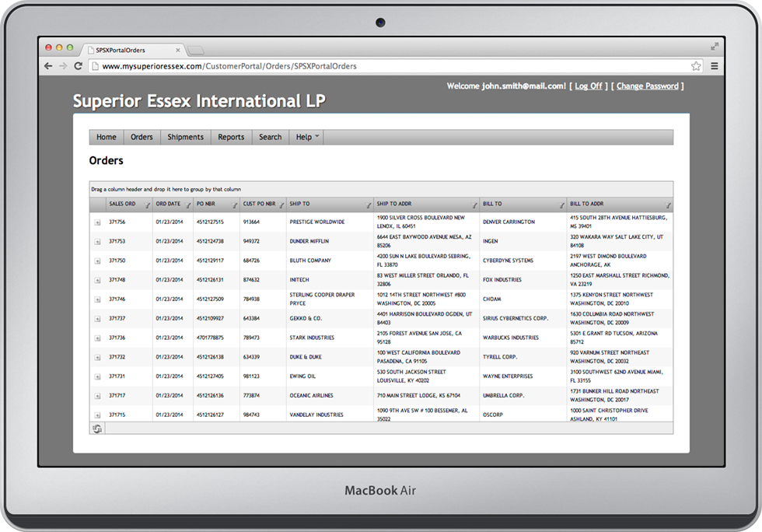This screenshot has width=762, height=532.
Task: Expand order row 371748
Action: (98, 280)
